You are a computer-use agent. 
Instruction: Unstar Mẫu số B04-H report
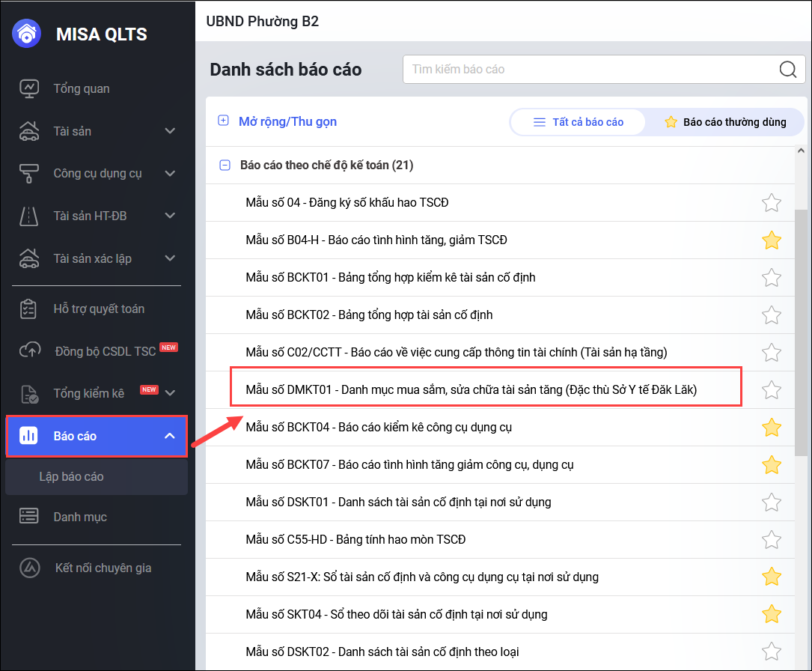771,240
